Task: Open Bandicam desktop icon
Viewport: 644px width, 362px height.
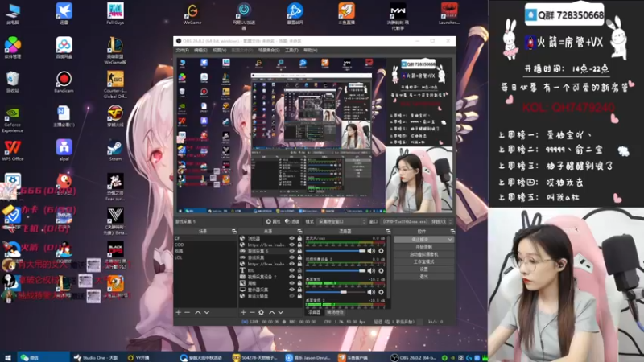Action: [x=64, y=82]
